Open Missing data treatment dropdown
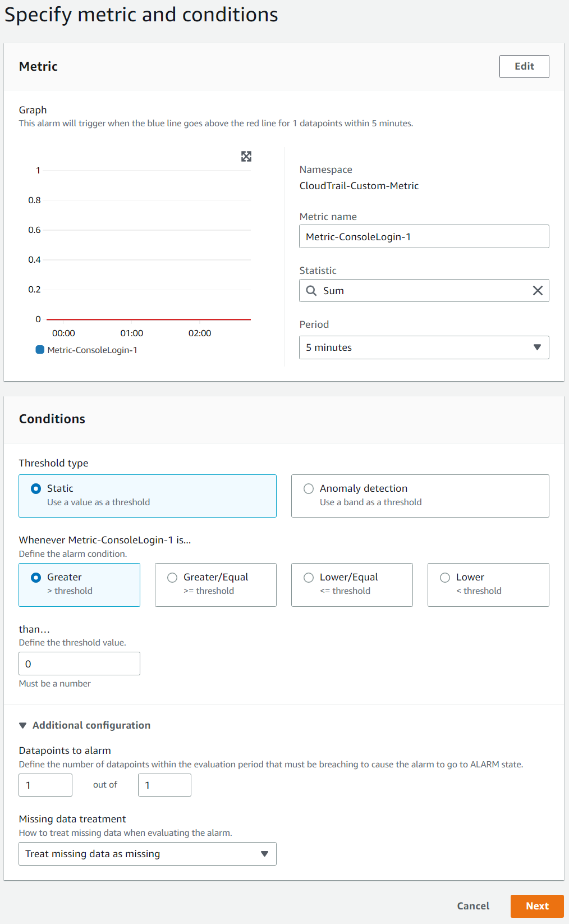569x924 pixels. click(147, 854)
